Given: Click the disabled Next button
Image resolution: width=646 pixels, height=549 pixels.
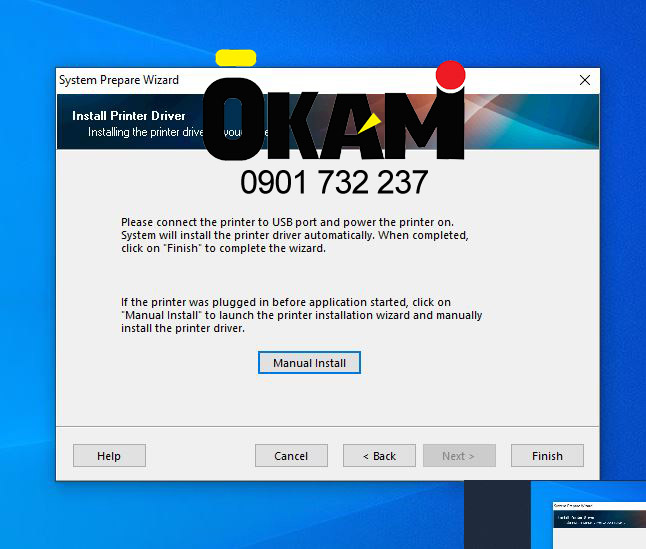Looking at the screenshot, I should (459, 456).
